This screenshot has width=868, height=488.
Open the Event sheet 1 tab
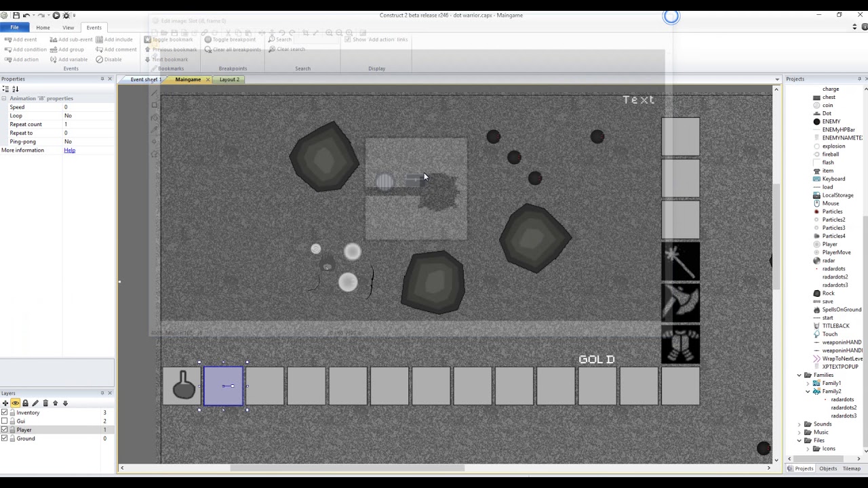[x=146, y=79]
